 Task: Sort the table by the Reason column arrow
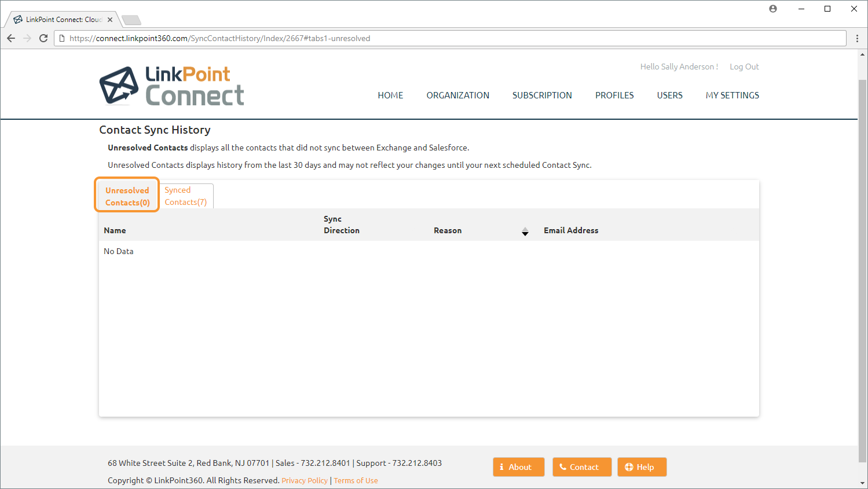click(x=525, y=231)
